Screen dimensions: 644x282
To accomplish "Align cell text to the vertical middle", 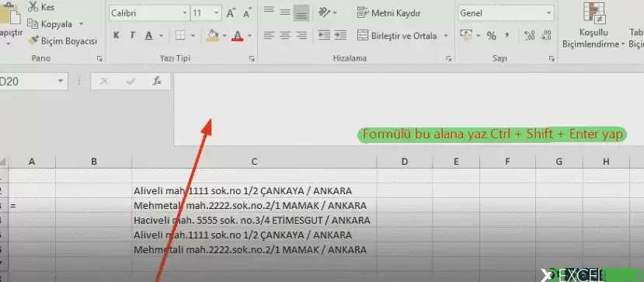I will 285,12.
